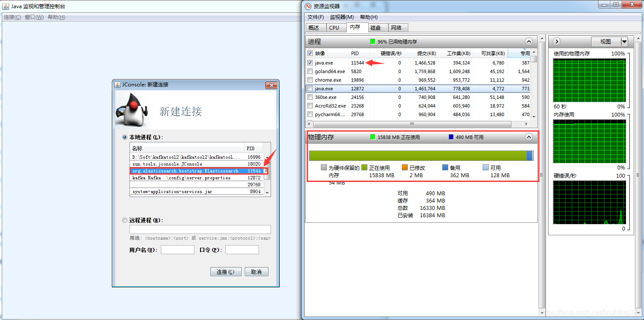
Task: Click the 取消 button
Action: pyautogui.click(x=256, y=272)
